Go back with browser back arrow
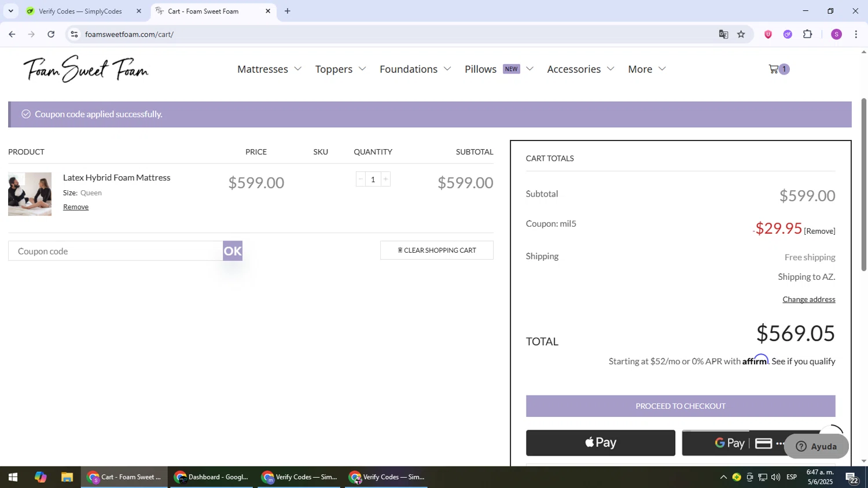The width and height of the screenshot is (868, 488). point(12,34)
